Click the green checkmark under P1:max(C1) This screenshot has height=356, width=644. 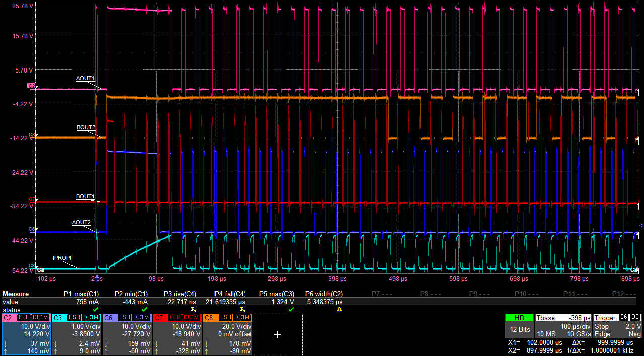tap(95, 310)
